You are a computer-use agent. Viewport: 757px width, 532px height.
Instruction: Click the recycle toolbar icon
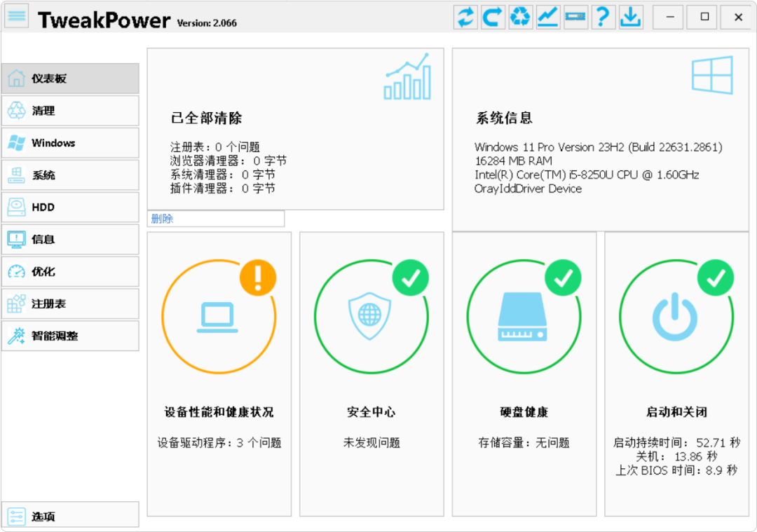tap(520, 17)
